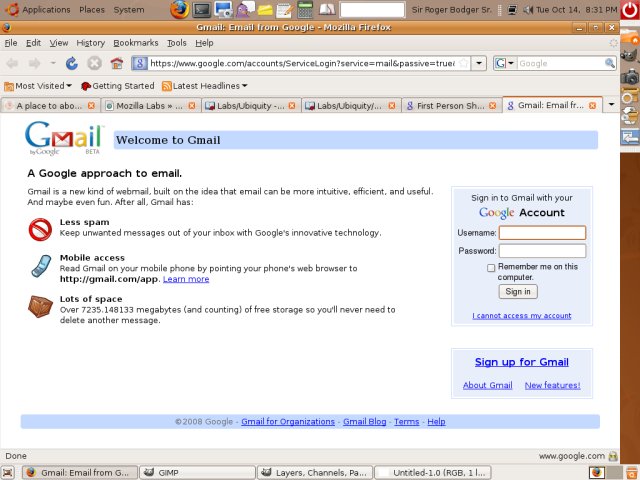Click the network monitor tray icon
The image size is (640, 480).
(512, 9)
